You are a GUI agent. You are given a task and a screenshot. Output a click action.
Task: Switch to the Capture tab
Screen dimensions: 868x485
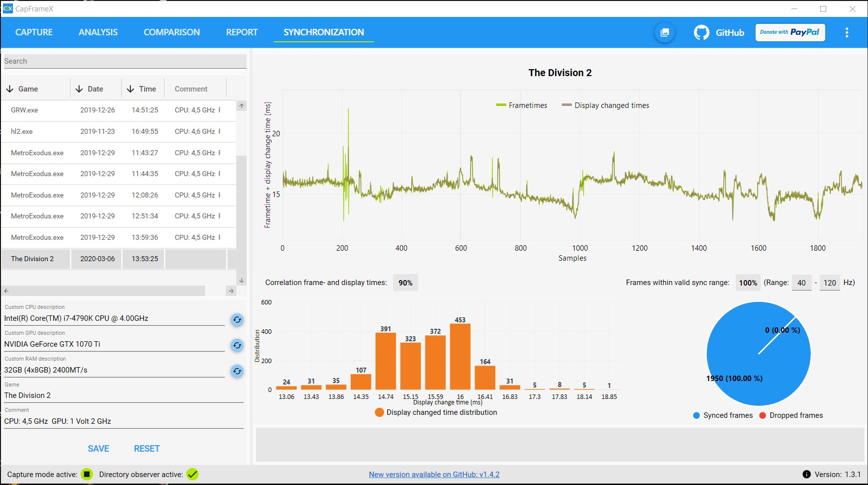point(34,32)
